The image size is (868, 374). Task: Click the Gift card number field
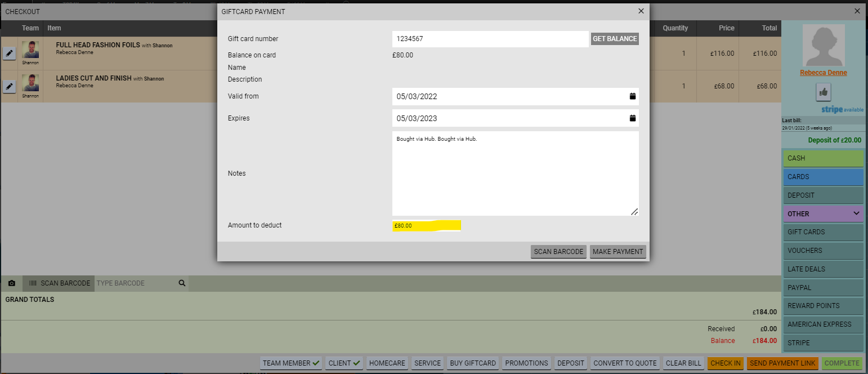pyautogui.click(x=490, y=39)
